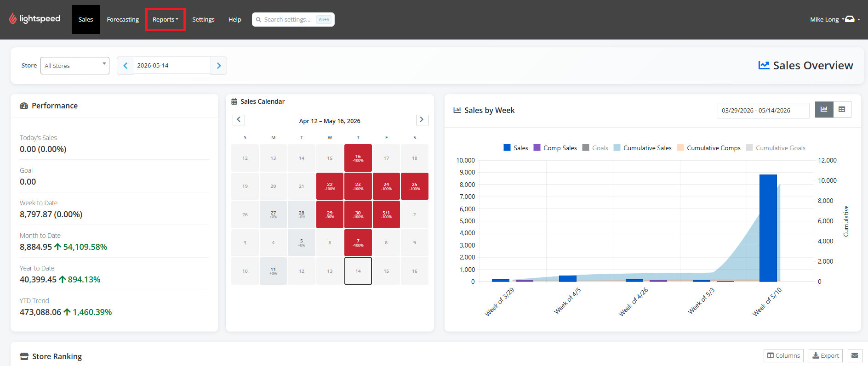Viewport: 868px width, 366px height.
Task: Toggle Goals series in chart legend
Action: (595, 148)
